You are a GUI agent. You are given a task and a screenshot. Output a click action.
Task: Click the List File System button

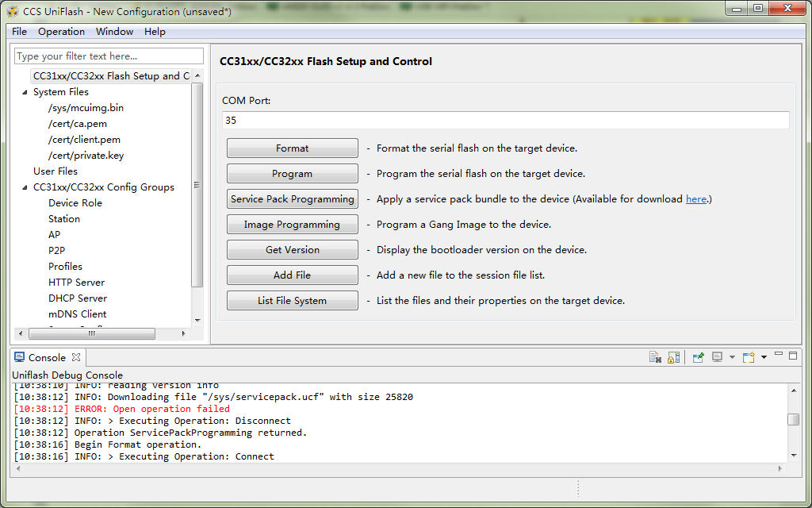(x=292, y=301)
